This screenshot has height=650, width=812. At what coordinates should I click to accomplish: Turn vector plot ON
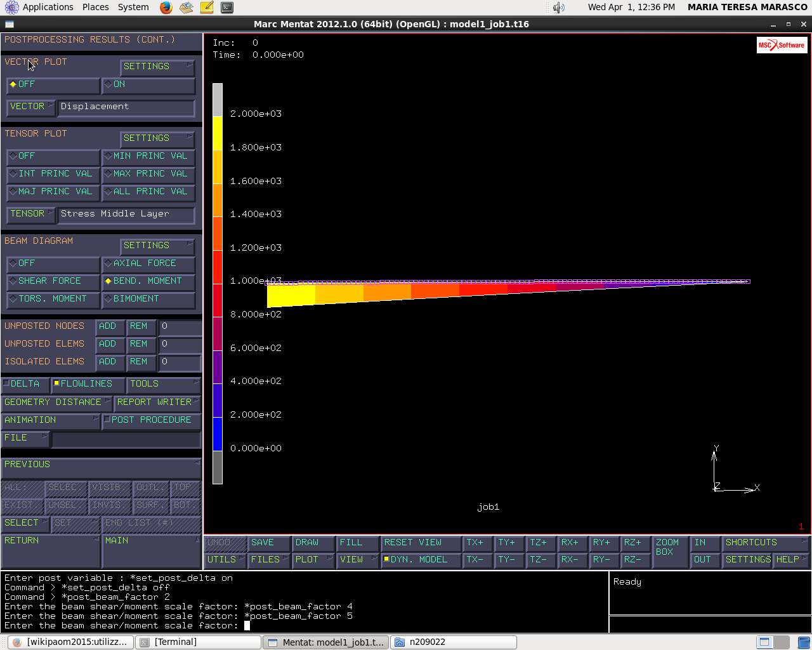148,85
